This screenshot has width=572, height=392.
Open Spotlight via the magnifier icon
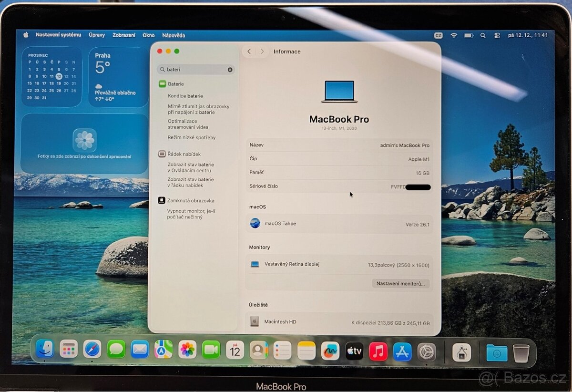[x=483, y=35]
